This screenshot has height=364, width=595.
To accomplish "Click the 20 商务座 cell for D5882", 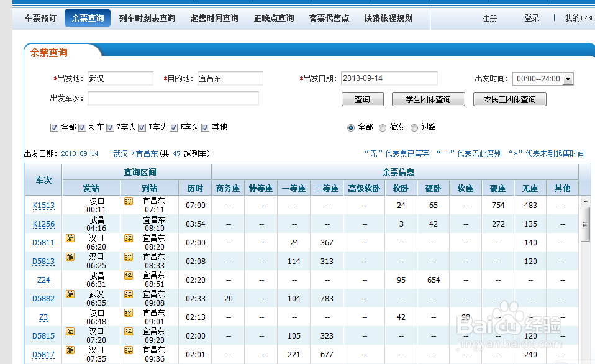I will [229, 298].
